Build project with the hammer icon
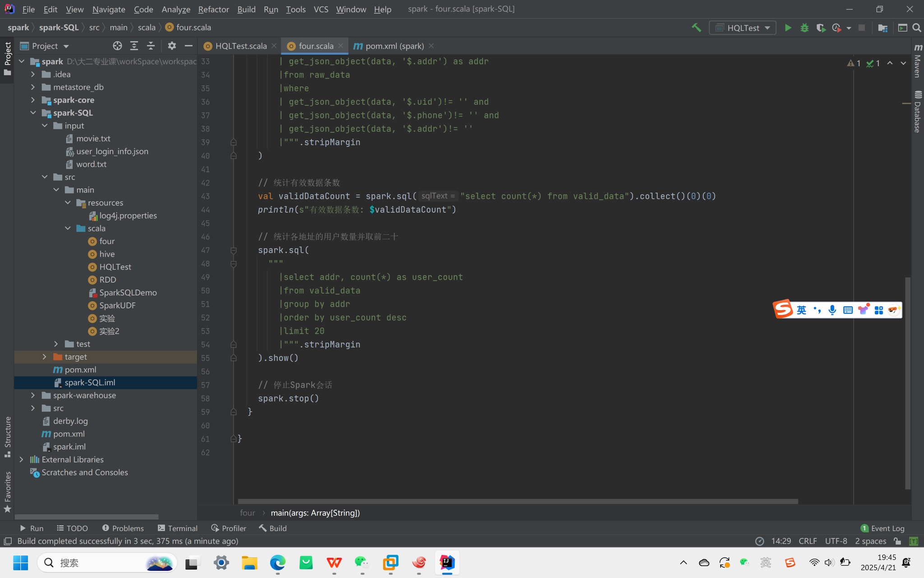The image size is (924, 578). (696, 28)
